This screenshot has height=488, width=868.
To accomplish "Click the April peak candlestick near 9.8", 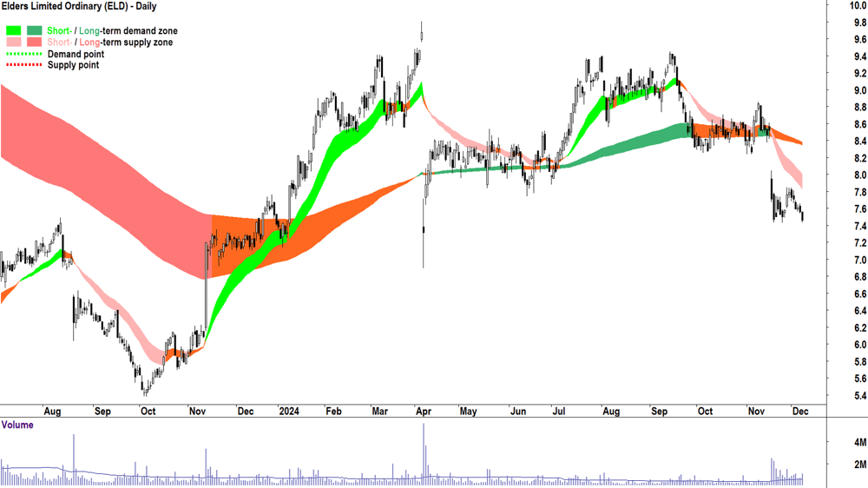I will click(422, 33).
